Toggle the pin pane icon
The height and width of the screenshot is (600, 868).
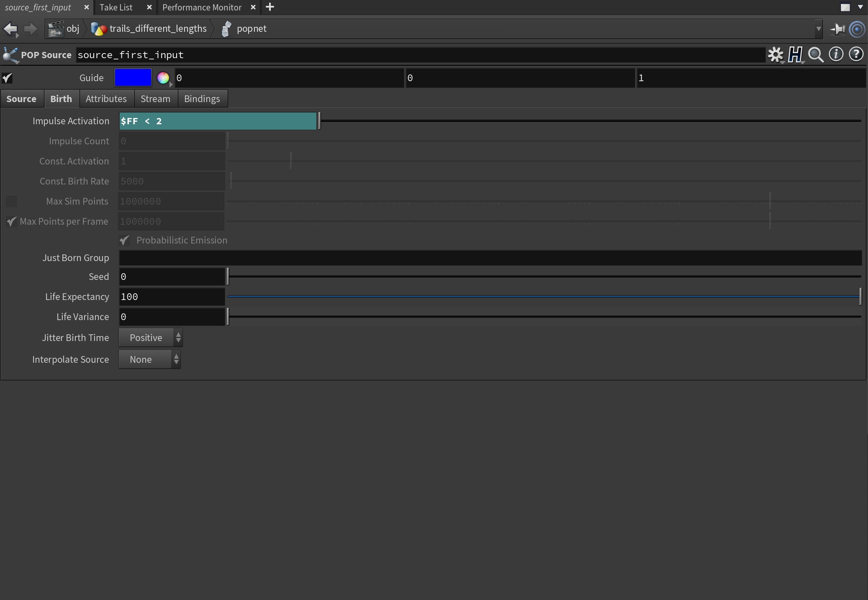click(838, 29)
